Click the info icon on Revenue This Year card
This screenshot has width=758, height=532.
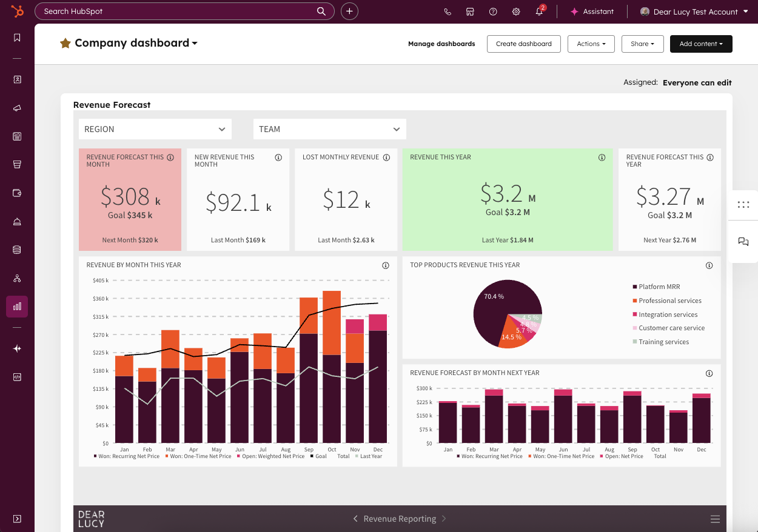pos(602,158)
